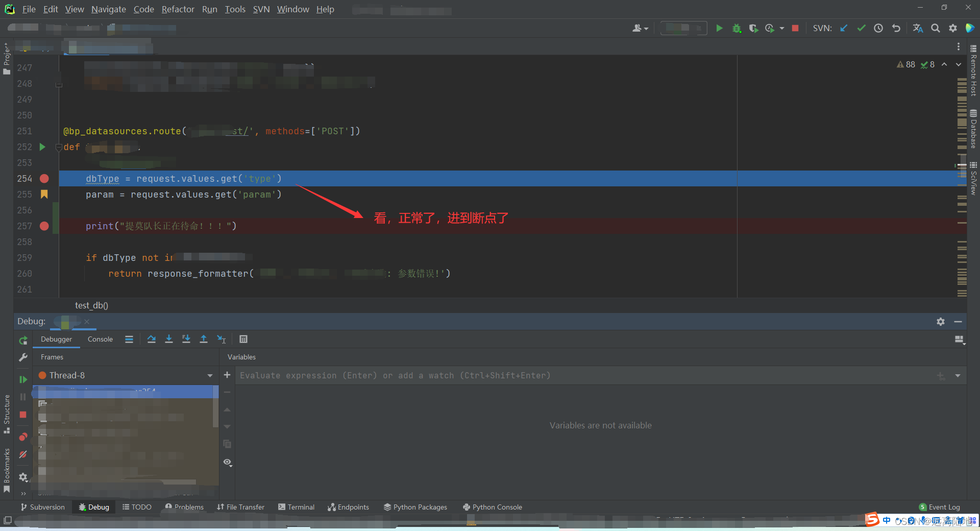
Task: Hide the Debug tool window
Action: point(958,322)
